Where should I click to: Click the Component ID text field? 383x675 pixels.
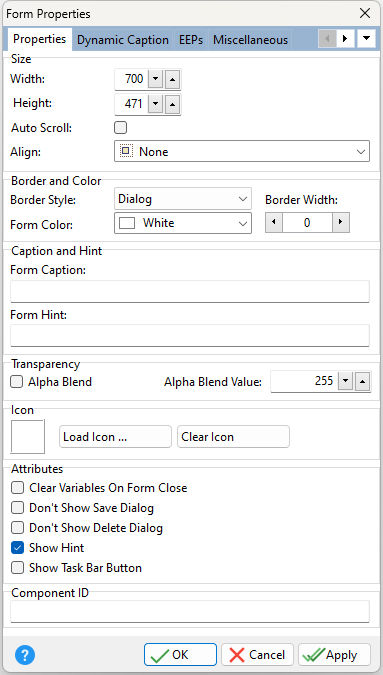coord(190,611)
